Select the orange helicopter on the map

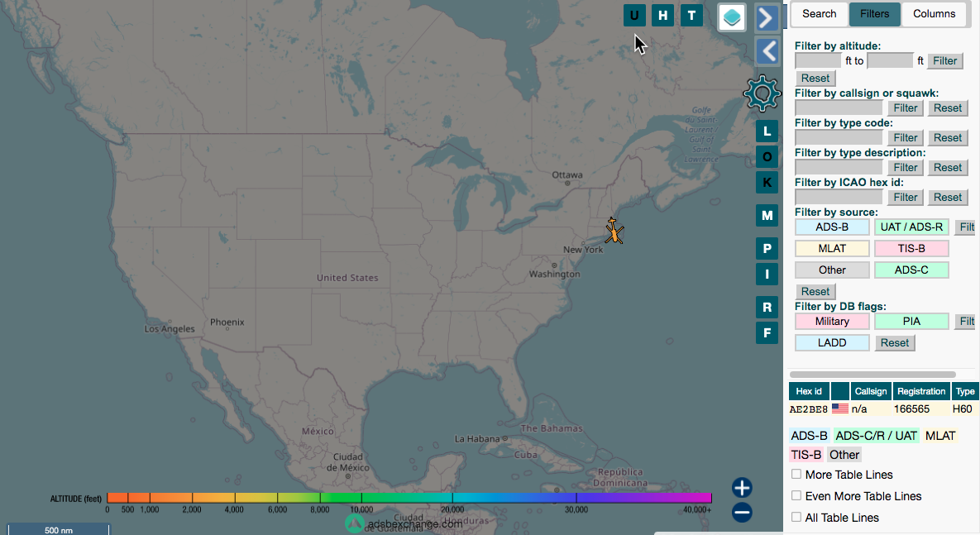(614, 231)
